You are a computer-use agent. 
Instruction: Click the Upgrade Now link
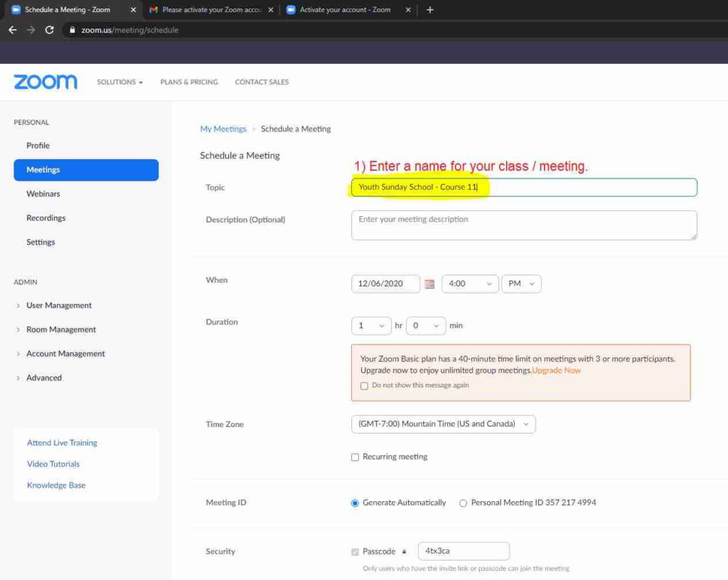(556, 370)
